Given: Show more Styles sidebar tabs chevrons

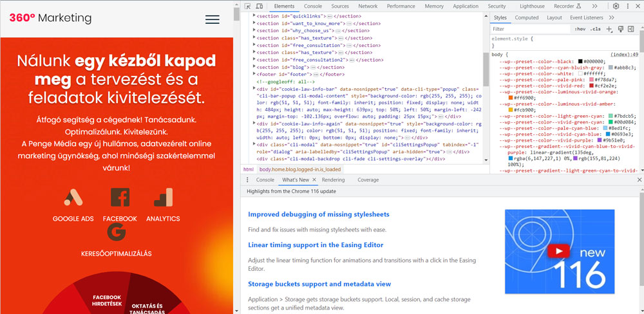Looking at the screenshot, I should click(612, 17).
